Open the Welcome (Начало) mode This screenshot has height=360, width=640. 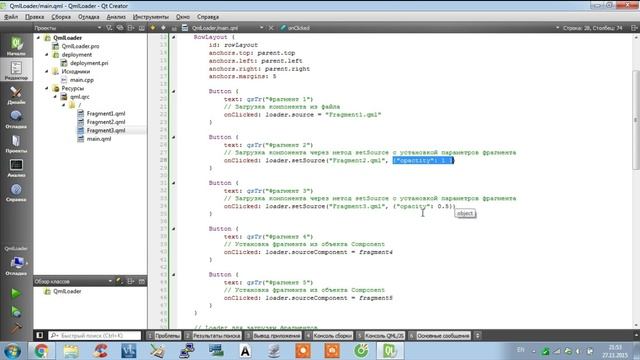pyautogui.click(x=16, y=45)
